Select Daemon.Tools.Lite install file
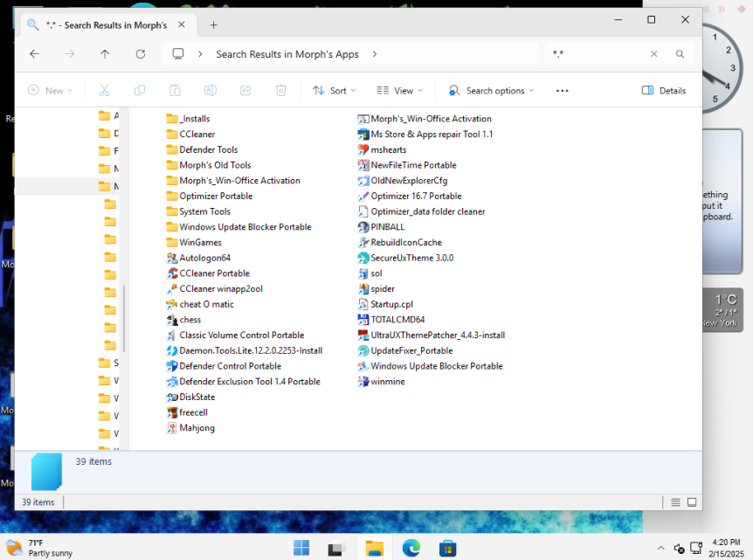 pos(245,350)
